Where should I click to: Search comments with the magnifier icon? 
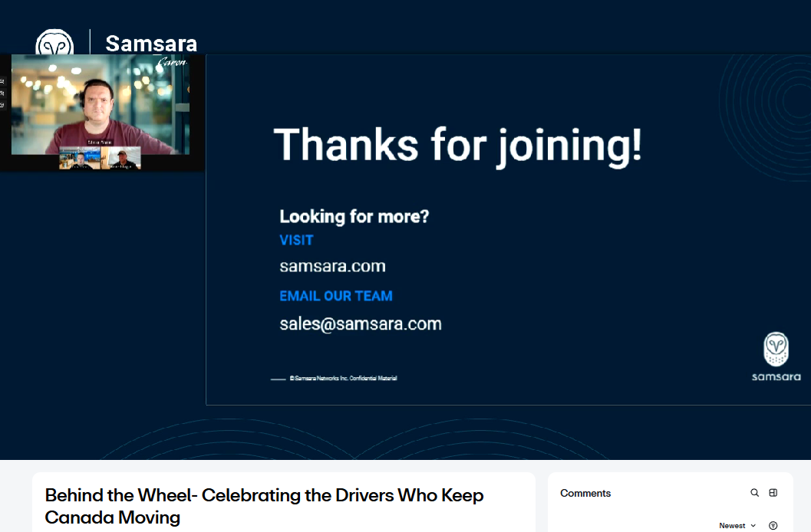click(754, 493)
